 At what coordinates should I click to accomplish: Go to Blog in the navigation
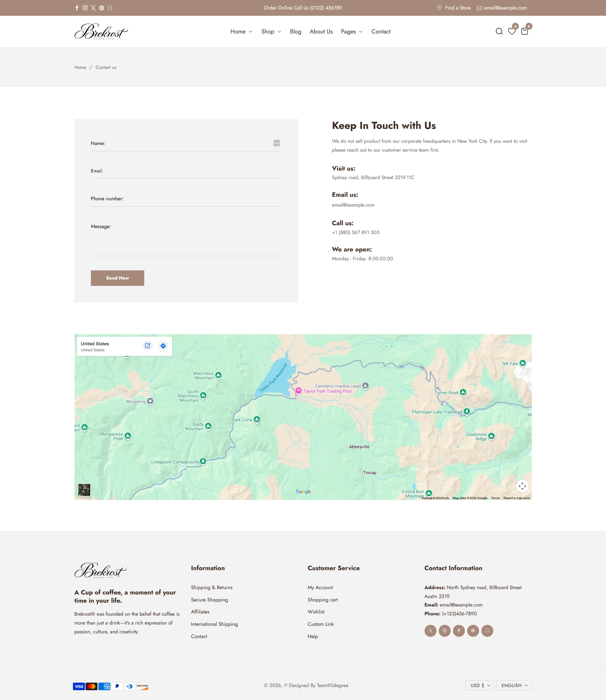(295, 32)
